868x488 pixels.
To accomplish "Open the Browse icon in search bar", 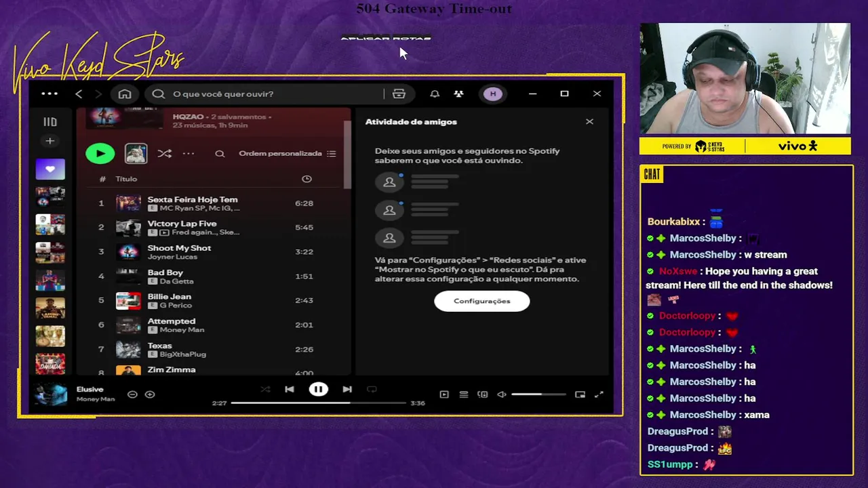I will [x=399, y=94].
